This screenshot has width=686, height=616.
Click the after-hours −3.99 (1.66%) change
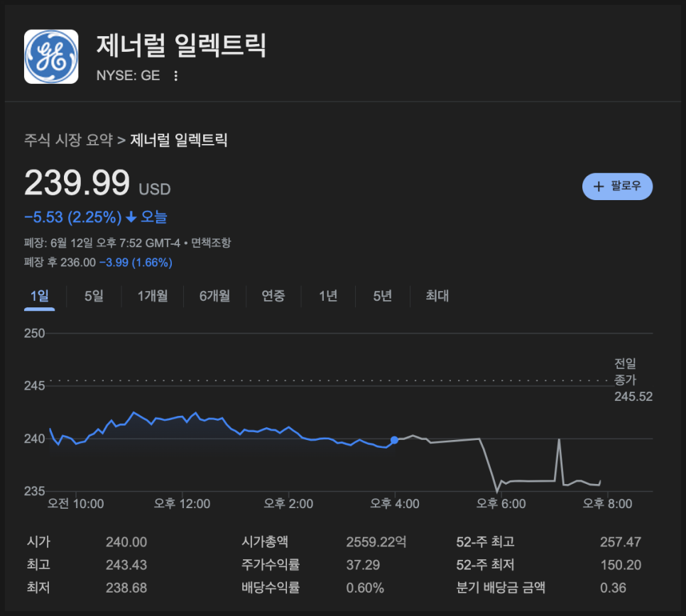coord(136,263)
